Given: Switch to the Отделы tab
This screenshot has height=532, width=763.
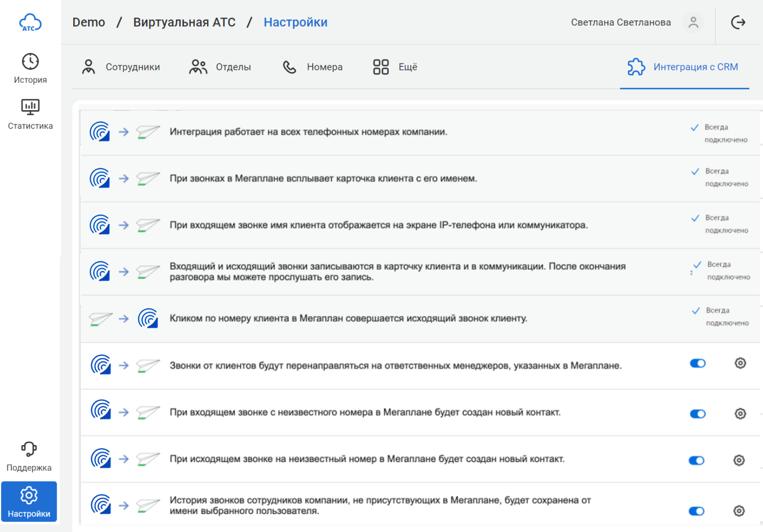Looking at the screenshot, I should (220, 67).
